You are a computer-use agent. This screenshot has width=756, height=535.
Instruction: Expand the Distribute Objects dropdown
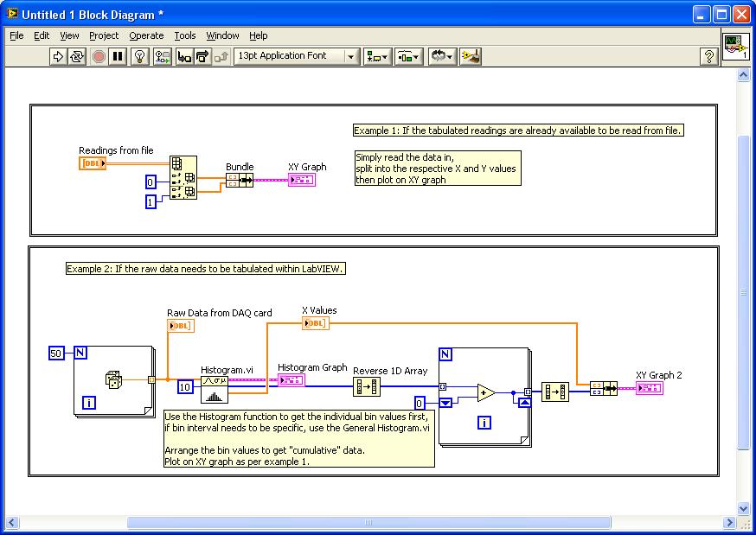[x=408, y=56]
